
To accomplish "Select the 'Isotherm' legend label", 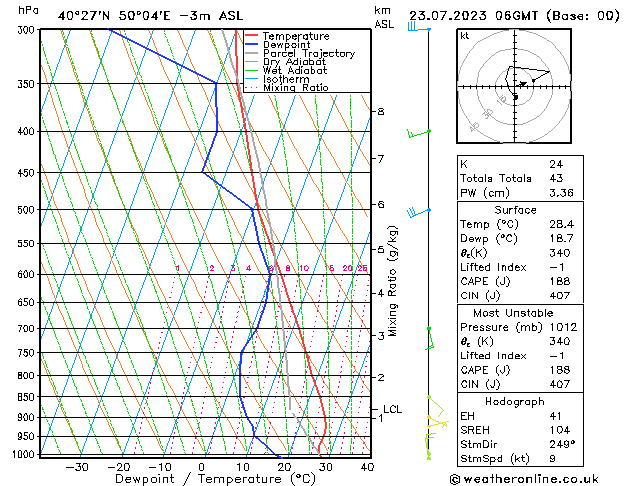I will 286,79.
